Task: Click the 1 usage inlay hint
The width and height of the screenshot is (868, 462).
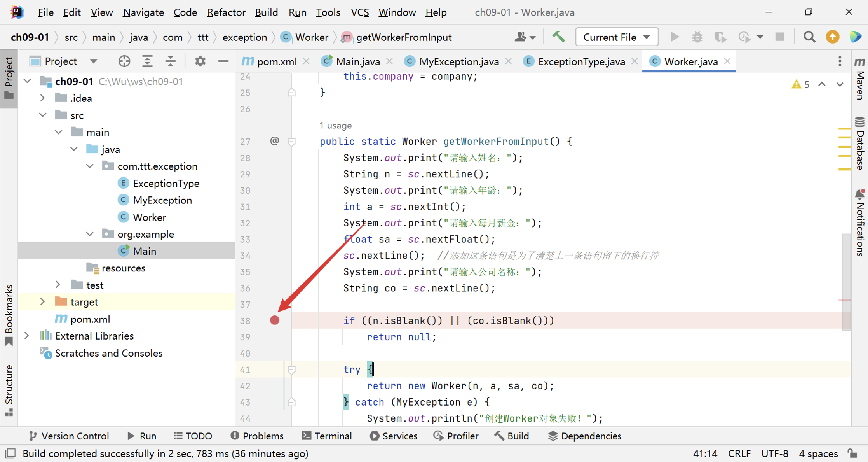Action: point(336,126)
